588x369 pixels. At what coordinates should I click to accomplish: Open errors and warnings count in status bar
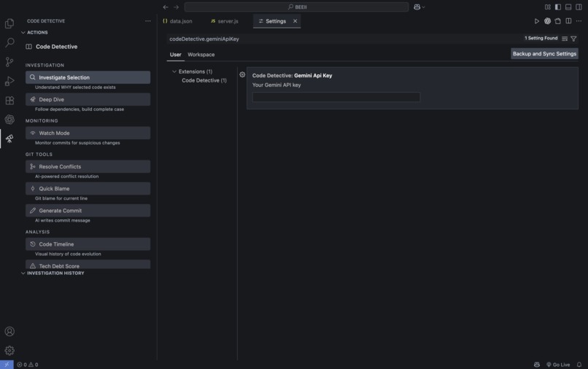pyautogui.click(x=28, y=365)
